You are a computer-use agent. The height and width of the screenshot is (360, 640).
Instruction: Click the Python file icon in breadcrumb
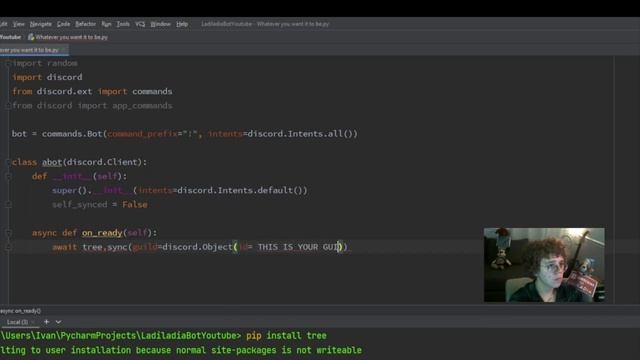[x=31, y=37]
